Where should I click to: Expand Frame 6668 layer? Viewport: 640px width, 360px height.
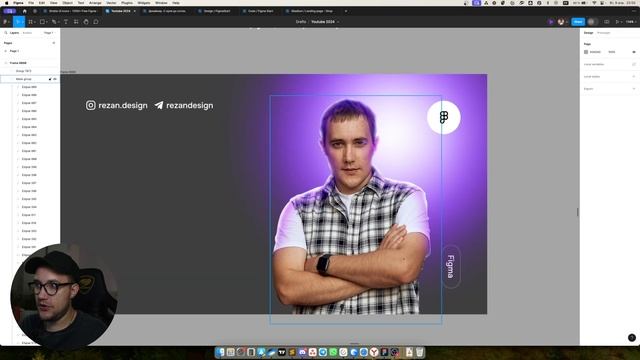click(6, 63)
